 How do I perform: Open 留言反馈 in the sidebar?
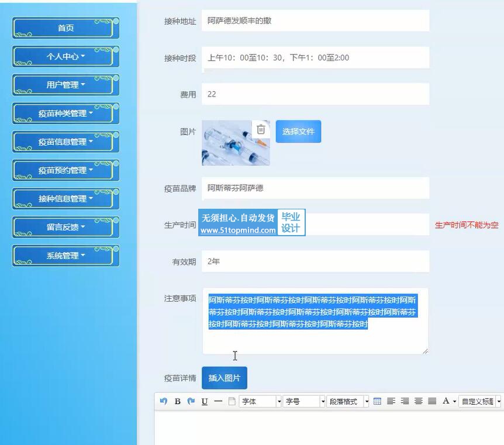pos(66,227)
